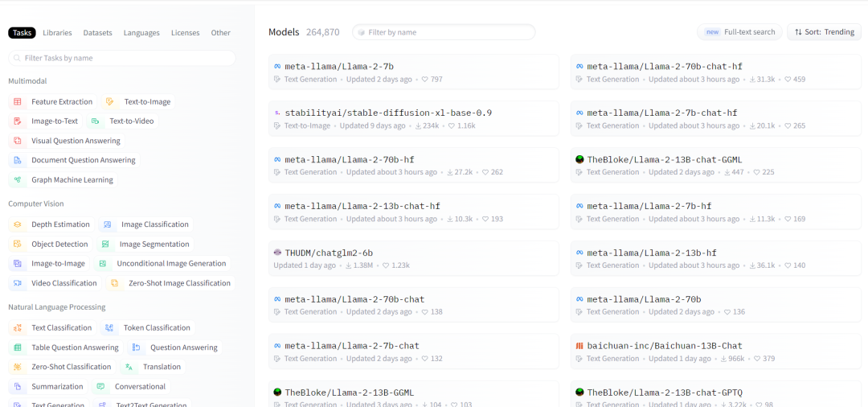This screenshot has height=407, width=868.
Task: Click the Multimodal section heading
Action: 27,81
